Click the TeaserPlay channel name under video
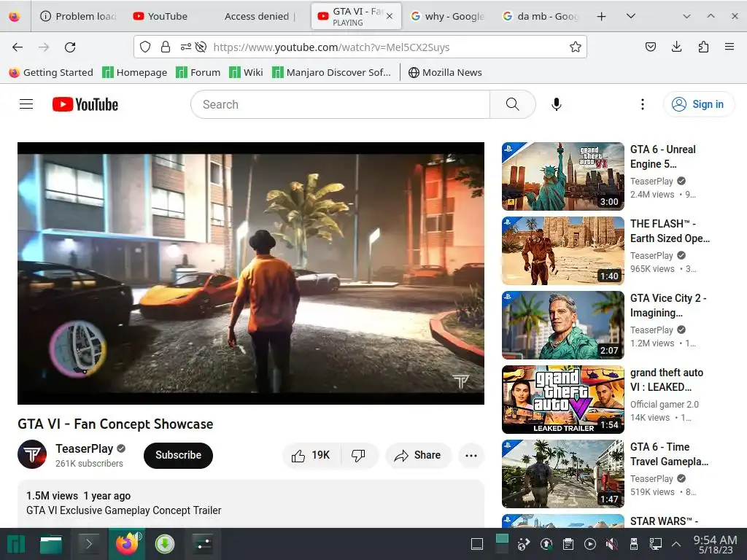 (x=85, y=448)
